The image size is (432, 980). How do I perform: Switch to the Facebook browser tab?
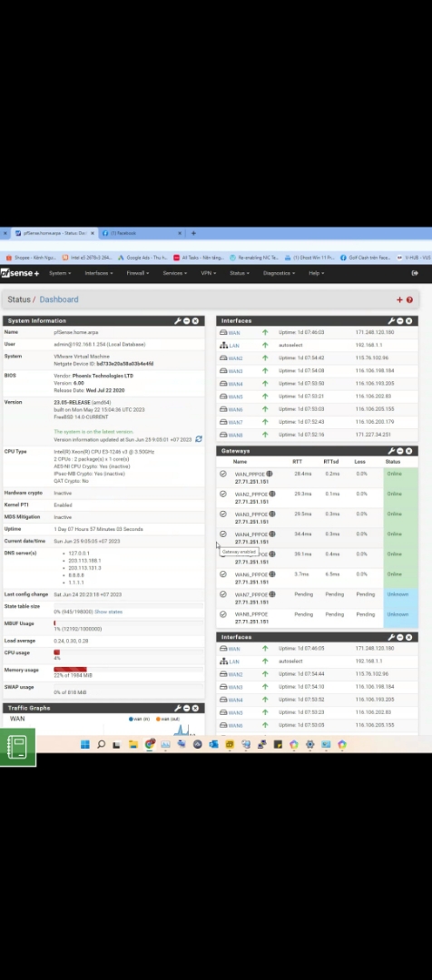pos(142,233)
